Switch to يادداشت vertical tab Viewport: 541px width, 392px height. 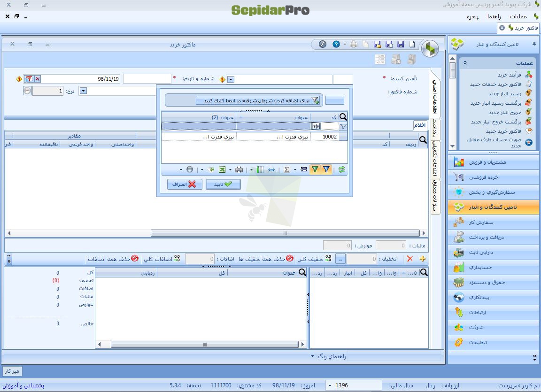[x=435, y=128]
